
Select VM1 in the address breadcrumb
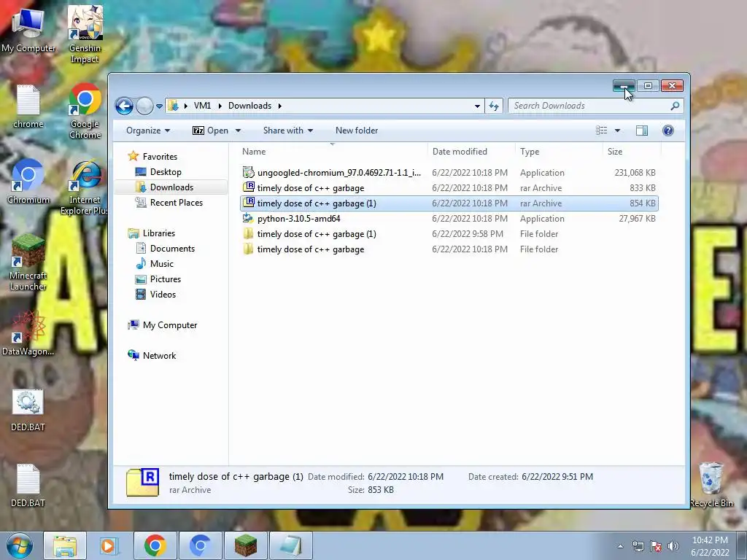pyautogui.click(x=202, y=106)
